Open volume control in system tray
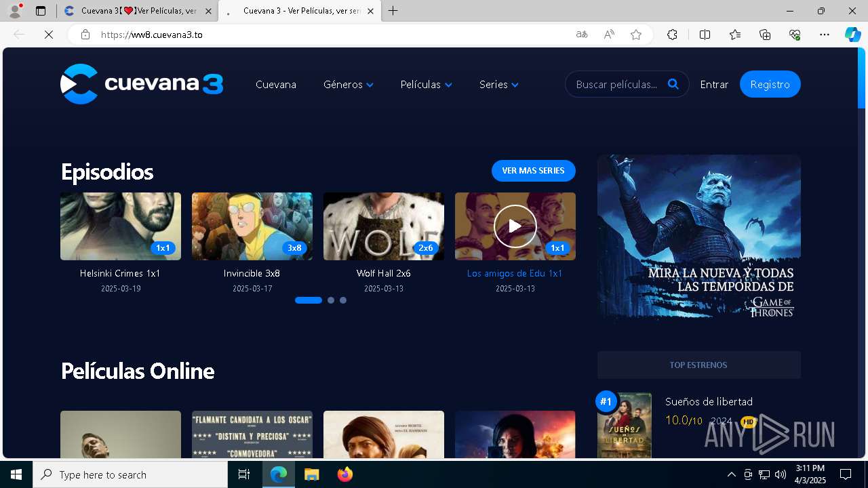Screen dimensions: 868x488 click(780, 474)
